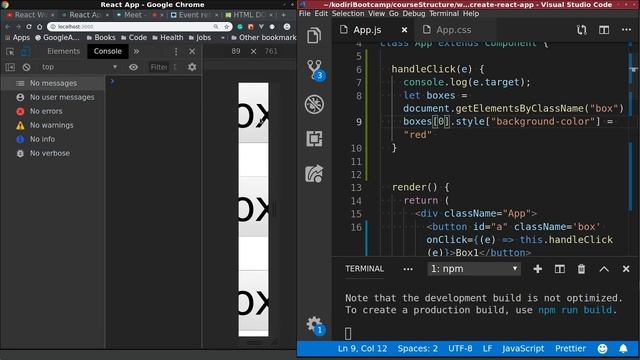Open notifications bell in status bar
Screen dimensions: 640x360
(x=623, y=349)
